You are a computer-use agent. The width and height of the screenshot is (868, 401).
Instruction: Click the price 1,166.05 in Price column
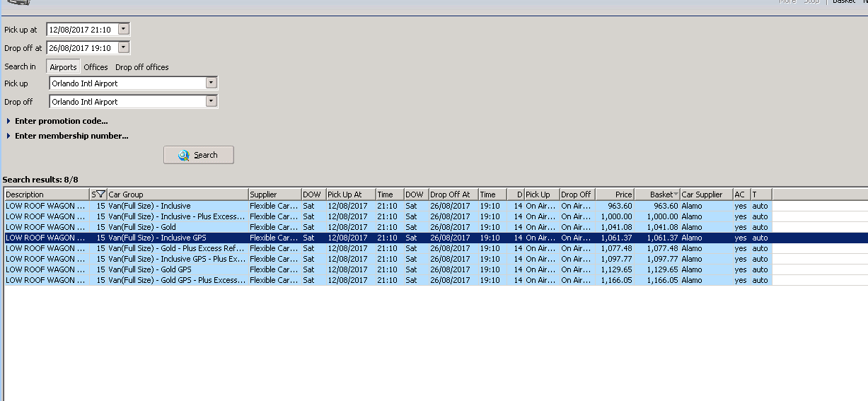pos(617,280)
